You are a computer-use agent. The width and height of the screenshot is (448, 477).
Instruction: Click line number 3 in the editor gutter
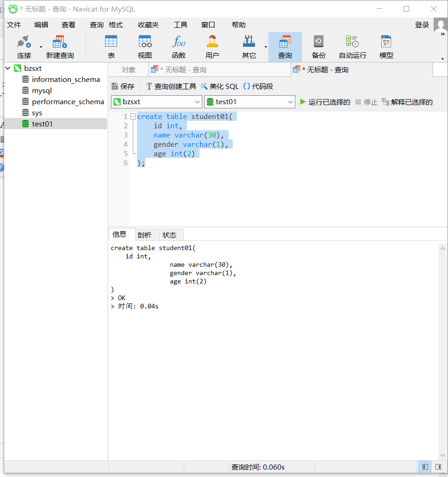[x=125, y=135]
